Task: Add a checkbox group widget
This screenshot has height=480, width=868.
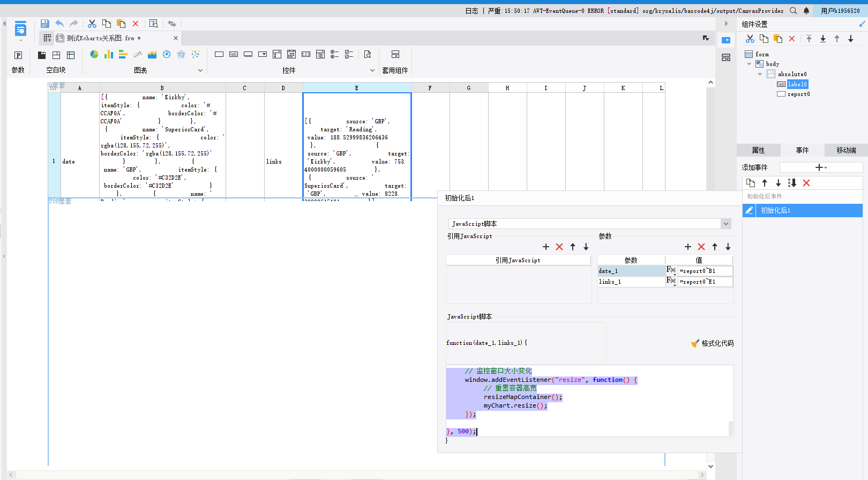Action: 349,54
